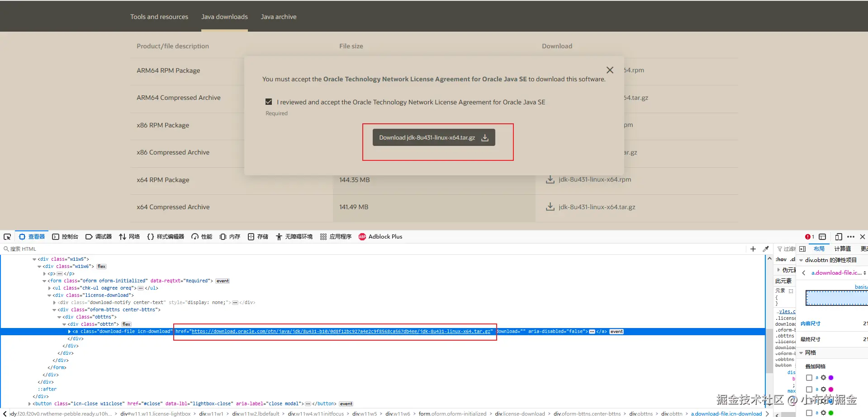868x417 pixels.
Task: Collapse the form oform-initialized node
Action: (x=44, y=281)
